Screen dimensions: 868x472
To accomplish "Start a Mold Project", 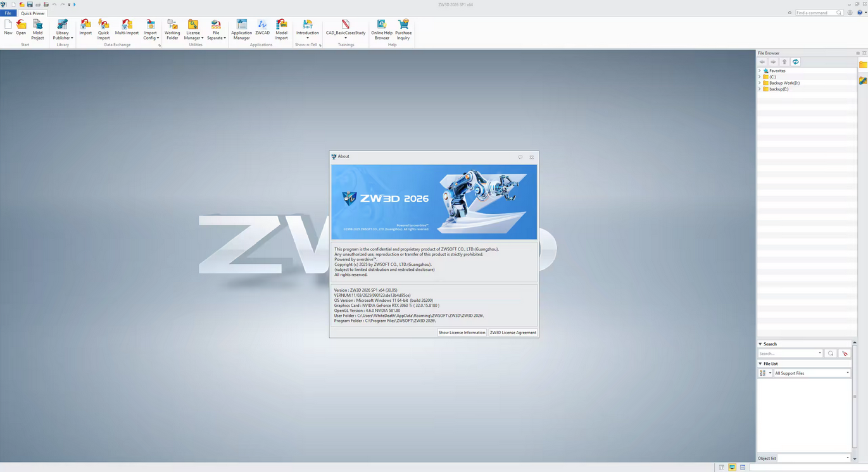I will (37, 30).
